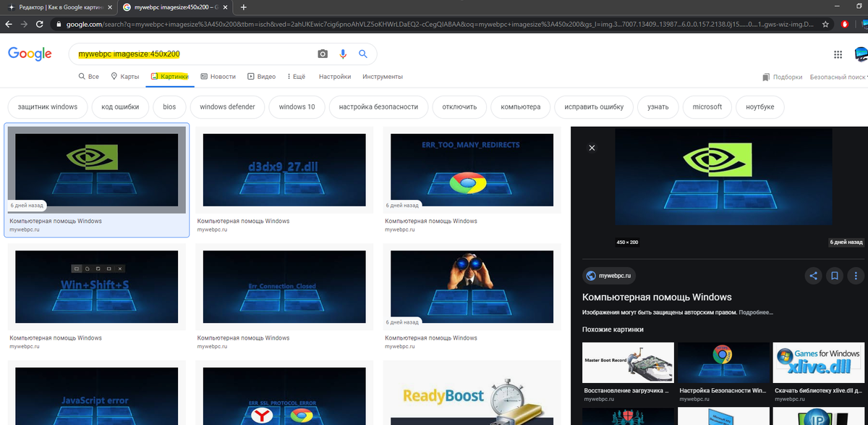
Task: Open Компьютерная помощь Windows preview title
Action: 657,297
